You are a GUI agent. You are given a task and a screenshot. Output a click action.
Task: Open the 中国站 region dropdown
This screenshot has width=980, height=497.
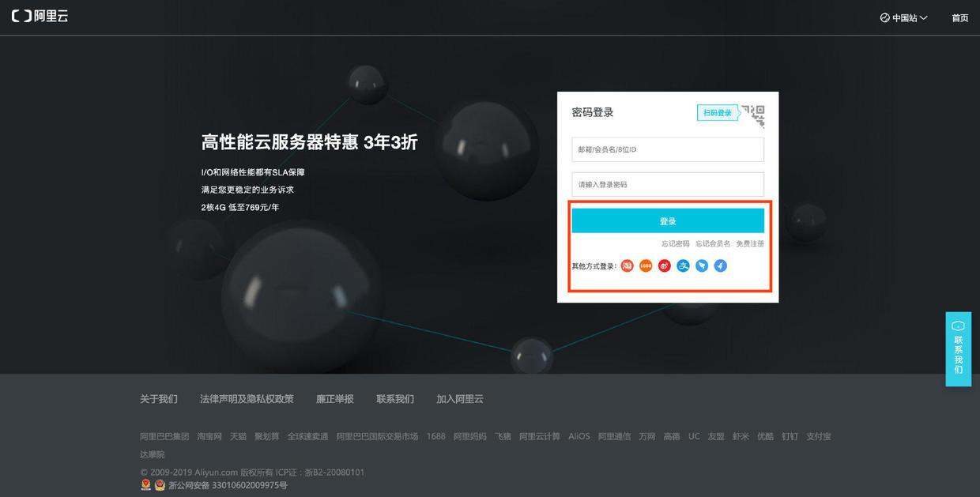coord(904,17)
